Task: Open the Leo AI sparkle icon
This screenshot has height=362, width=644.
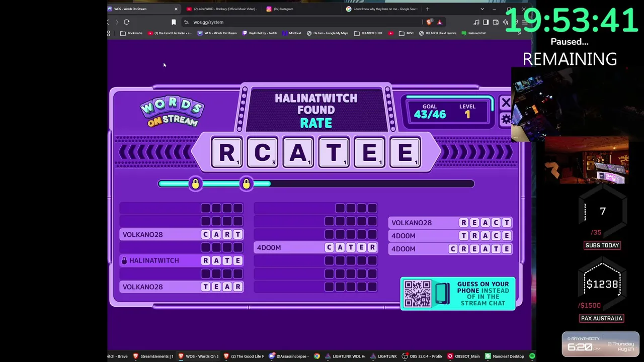Action: click(505, 22)
